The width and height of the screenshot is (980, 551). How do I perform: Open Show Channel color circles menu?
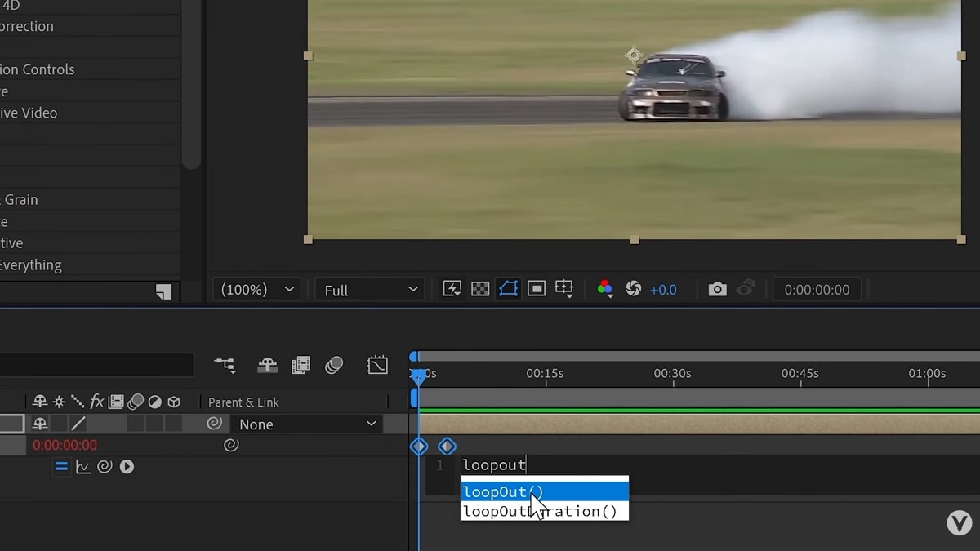pos(605,289)
